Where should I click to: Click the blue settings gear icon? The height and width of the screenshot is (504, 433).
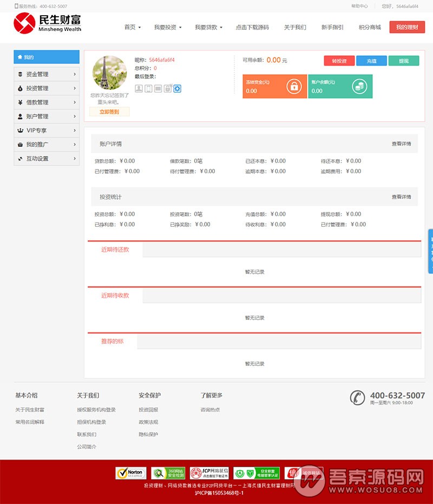pos(177,88)
